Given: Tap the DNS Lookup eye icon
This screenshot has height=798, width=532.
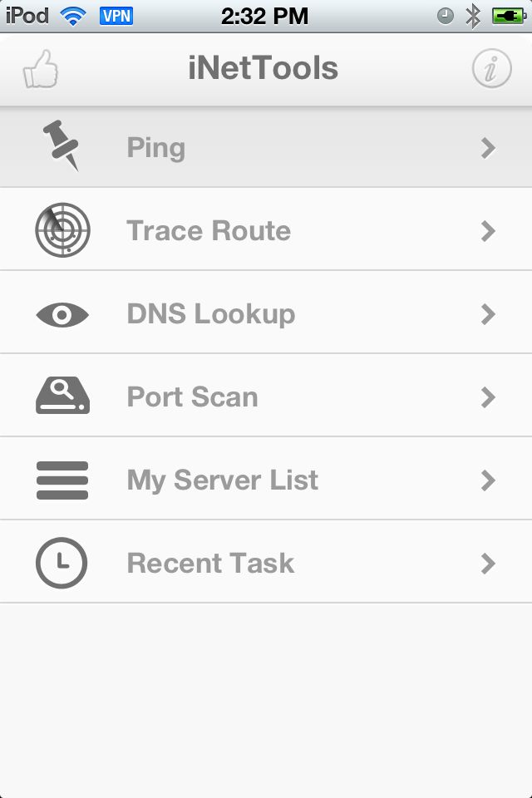Looking at the screenshot, I should tap(62, 314).
